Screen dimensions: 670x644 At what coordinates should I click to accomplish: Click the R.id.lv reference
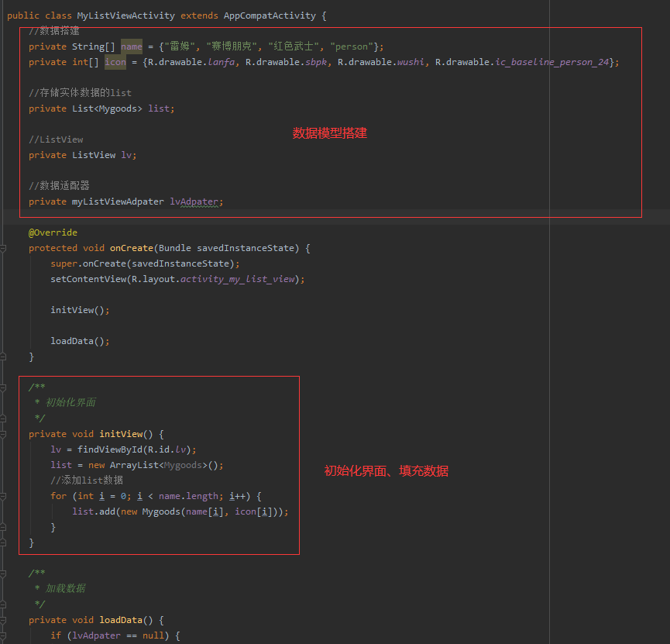(167, 449)
